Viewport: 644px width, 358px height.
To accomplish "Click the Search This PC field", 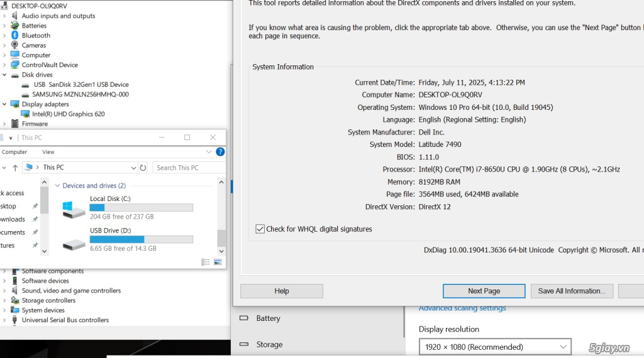I will 189,168.
